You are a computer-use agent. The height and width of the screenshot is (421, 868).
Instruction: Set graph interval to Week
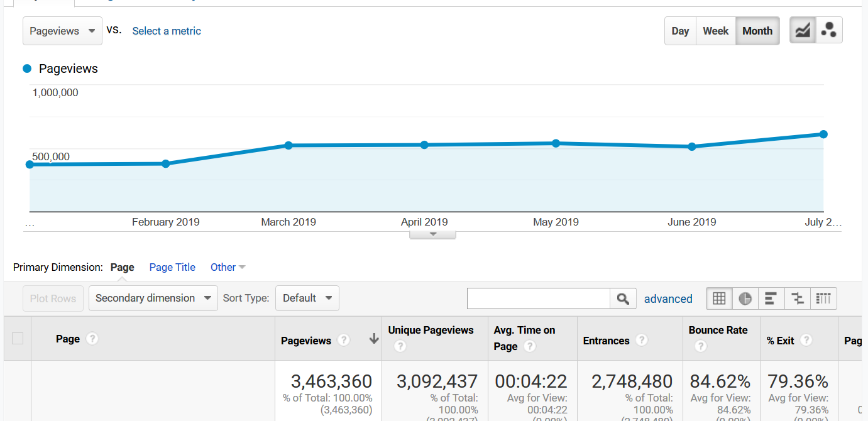(x=715, y=31)
